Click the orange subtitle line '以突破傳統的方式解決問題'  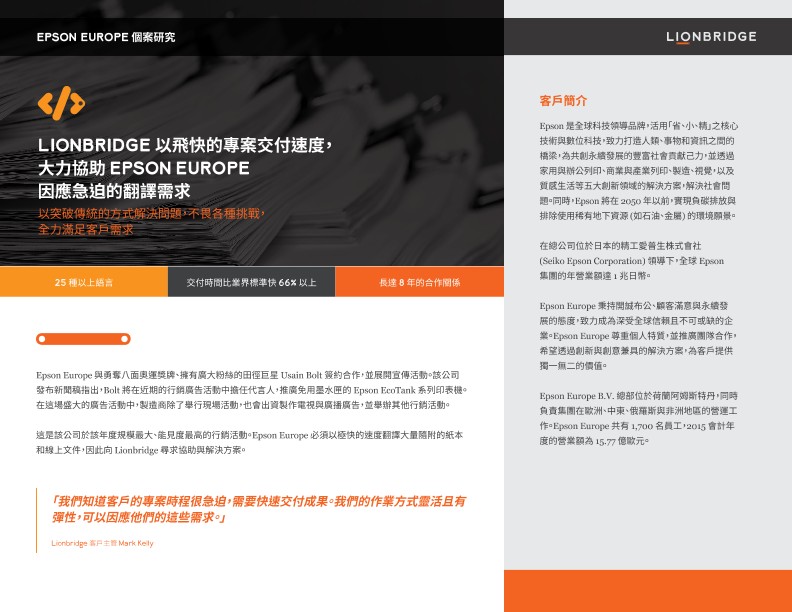[x=151, y=214]
